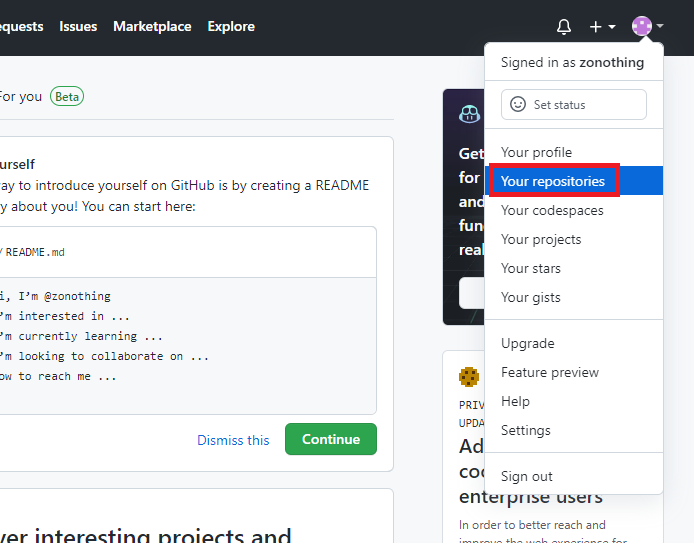This screenshot has width=694, height=543.
Task: Open the notifications bell icon
Action: pos(563,27)
